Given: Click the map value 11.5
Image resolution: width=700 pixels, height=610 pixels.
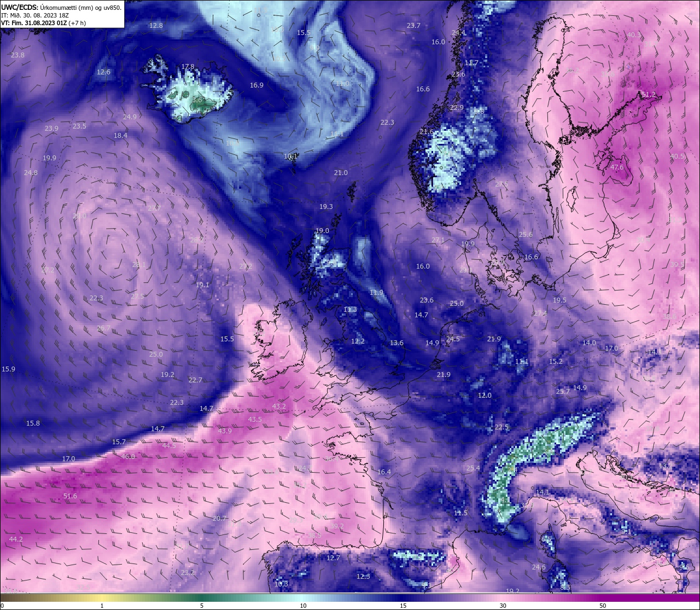Looking at the screenshot, I should click(460, 513).
